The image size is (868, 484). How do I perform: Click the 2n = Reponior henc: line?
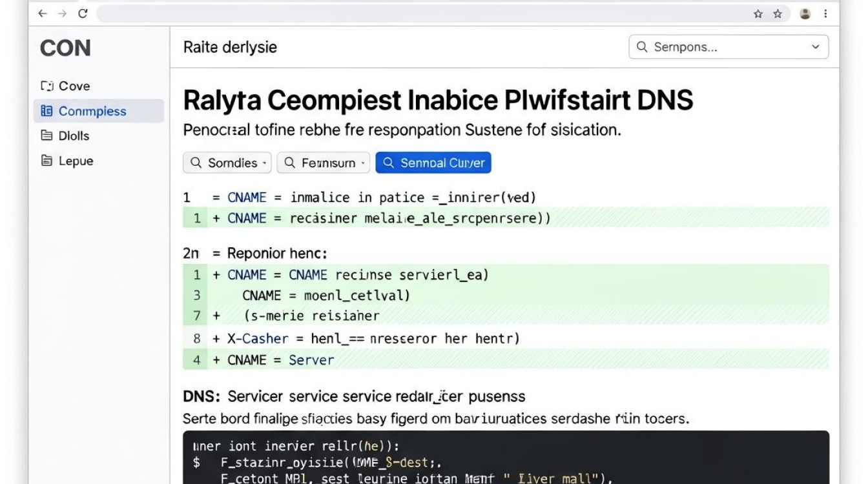(254, 254)
